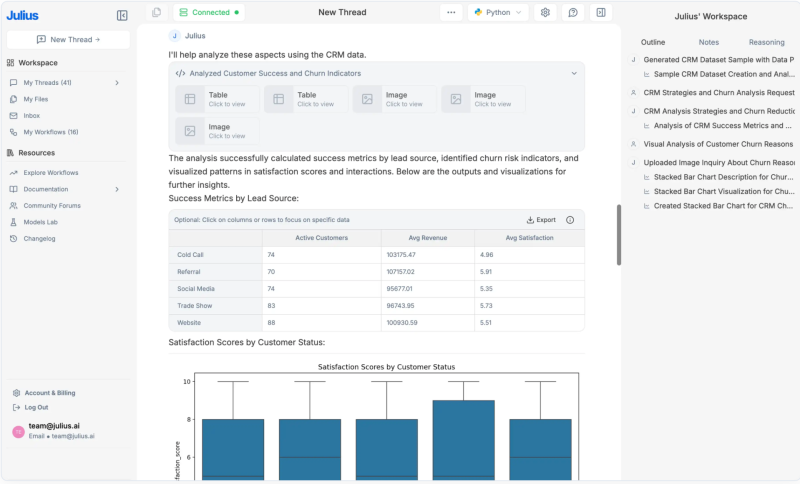Expand the My Threads (41) chevron
The height and width of the screenshot is (484, 800).
117,82
